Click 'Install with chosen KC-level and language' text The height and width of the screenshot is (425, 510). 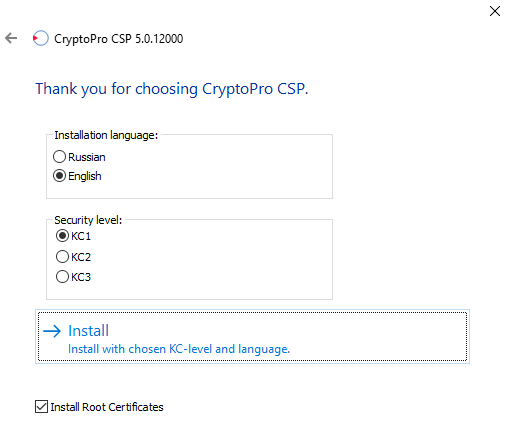click(179, 349)
